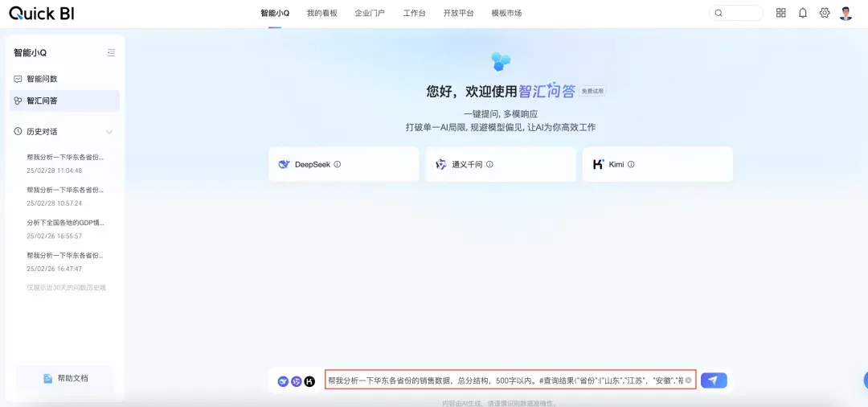Open the apps grid icon

781,13
